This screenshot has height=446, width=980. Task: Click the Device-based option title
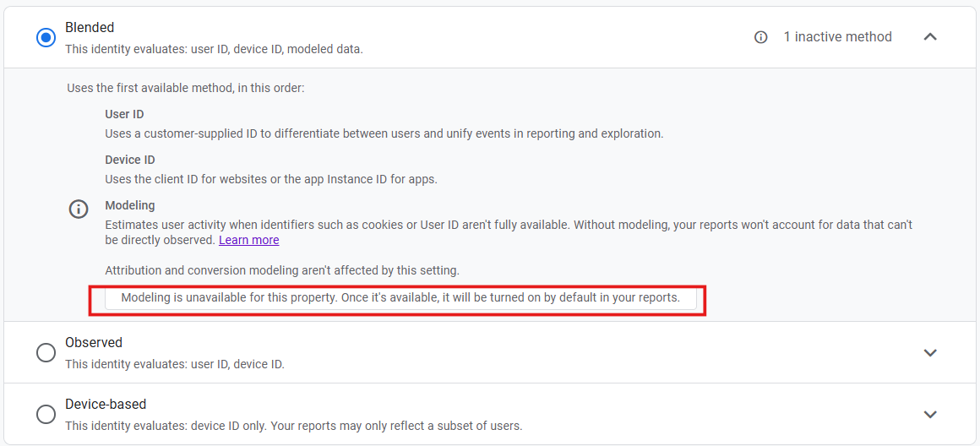[x=106, y=405]
